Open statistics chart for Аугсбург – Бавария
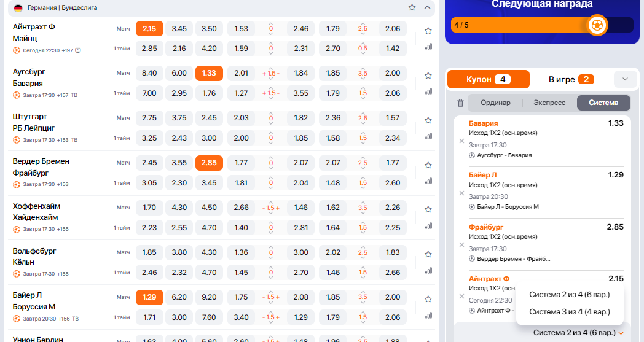 click(428, 91)
